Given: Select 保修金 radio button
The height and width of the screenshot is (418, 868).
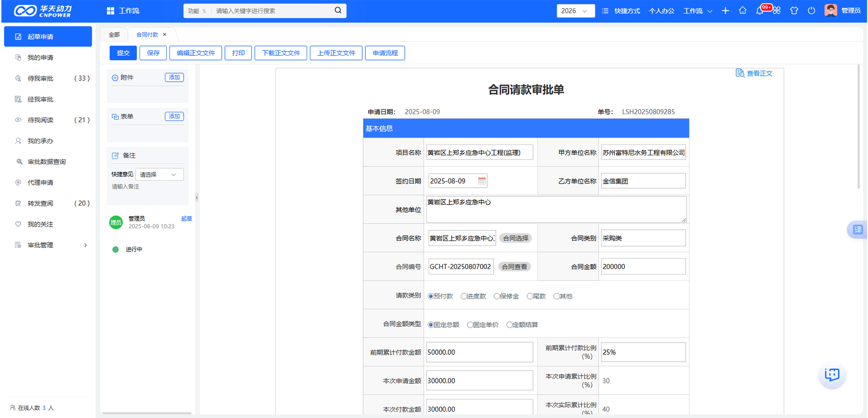Looking at the screenshot, I should (497, 296).
